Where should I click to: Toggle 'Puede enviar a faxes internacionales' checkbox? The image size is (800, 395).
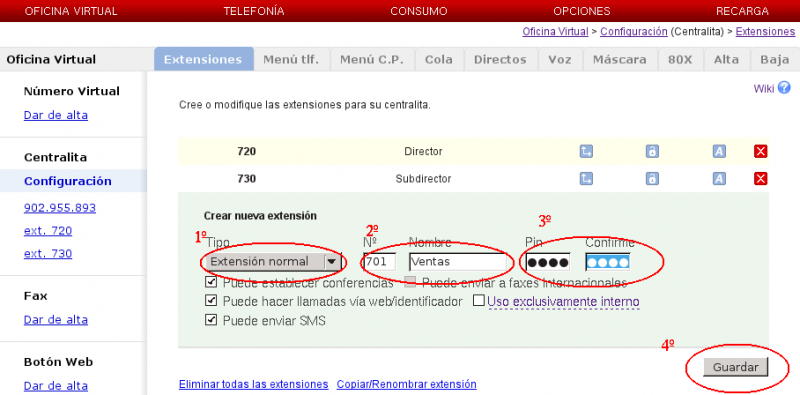(x=410, y=282)
